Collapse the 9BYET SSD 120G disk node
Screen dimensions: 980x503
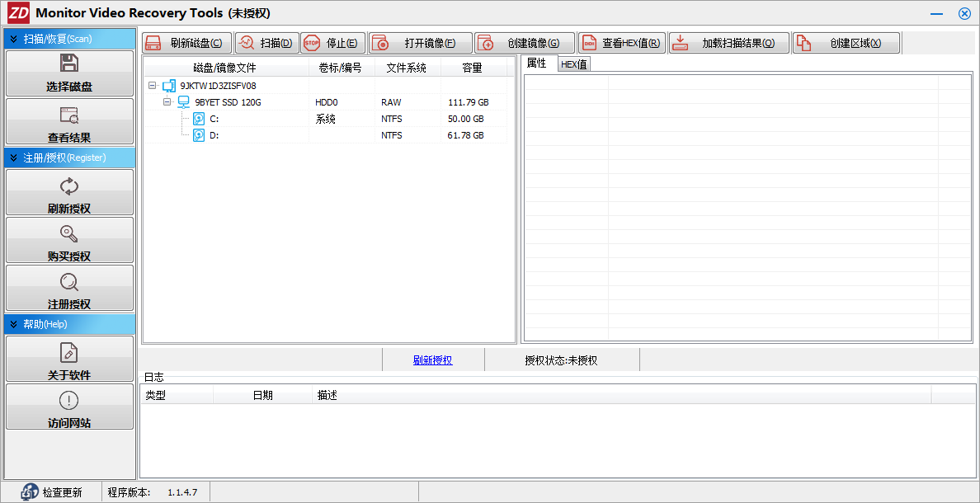pyautogui.click(x=167, y=102)
